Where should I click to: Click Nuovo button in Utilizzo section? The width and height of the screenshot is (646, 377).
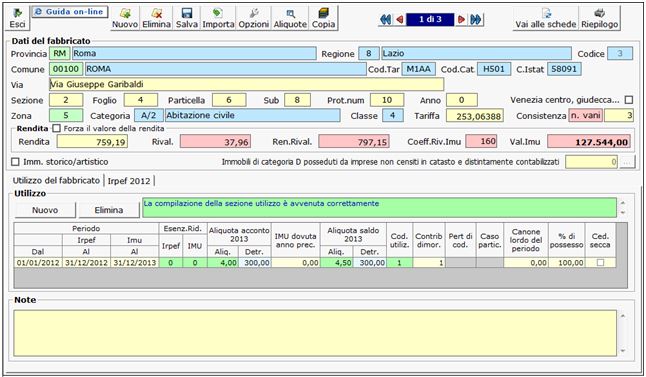[45, 210]
